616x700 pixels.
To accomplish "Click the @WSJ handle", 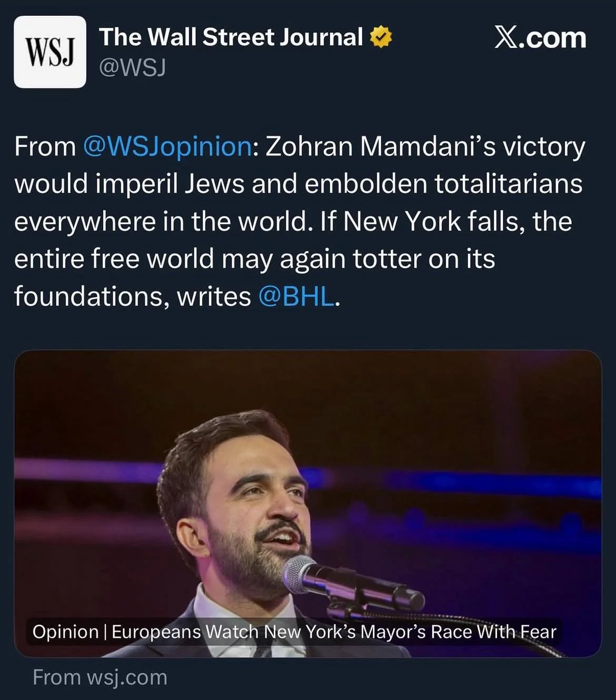I will 132,67.
